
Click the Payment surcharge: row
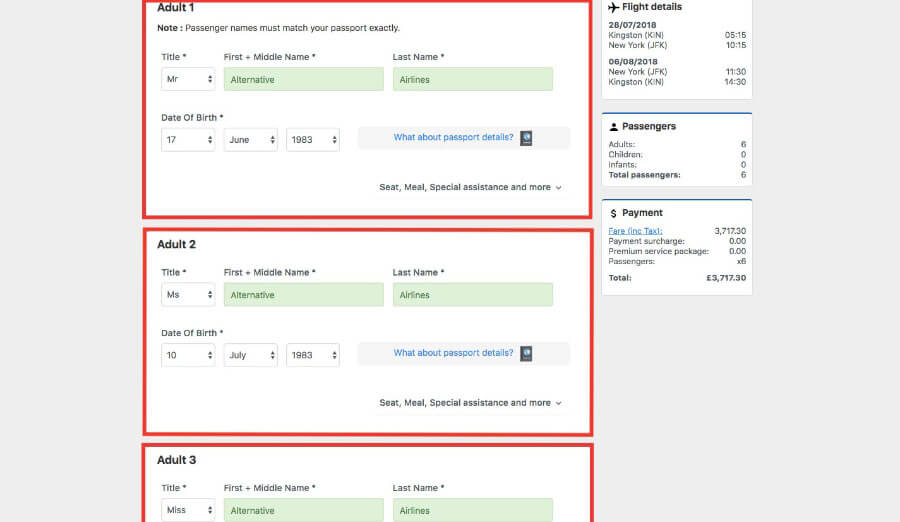677,241
